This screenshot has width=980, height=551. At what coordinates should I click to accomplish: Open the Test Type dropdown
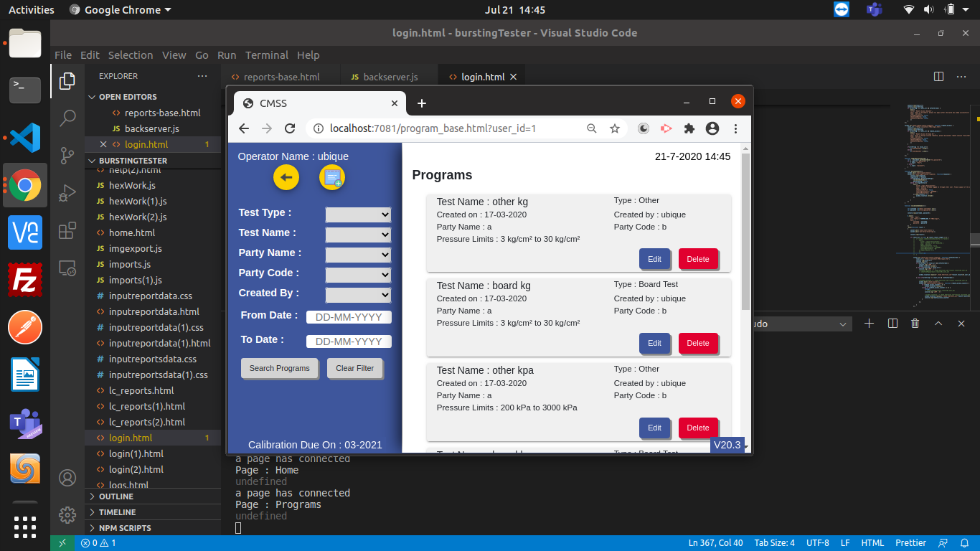[x=358, y=214]
